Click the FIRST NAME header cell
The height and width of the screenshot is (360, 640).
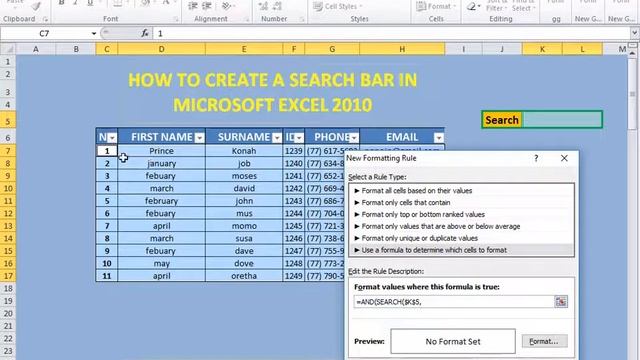161,137
